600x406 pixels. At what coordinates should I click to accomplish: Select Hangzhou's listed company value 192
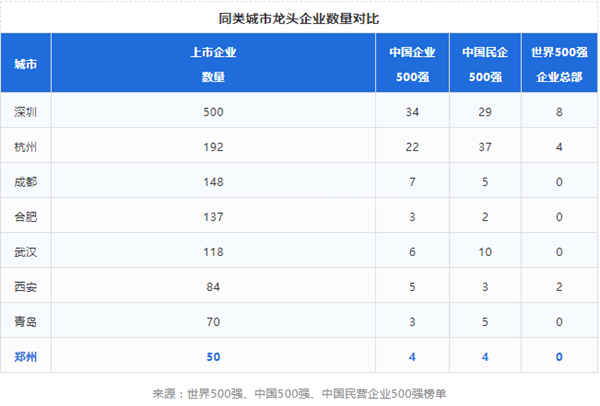click(212, 146)
